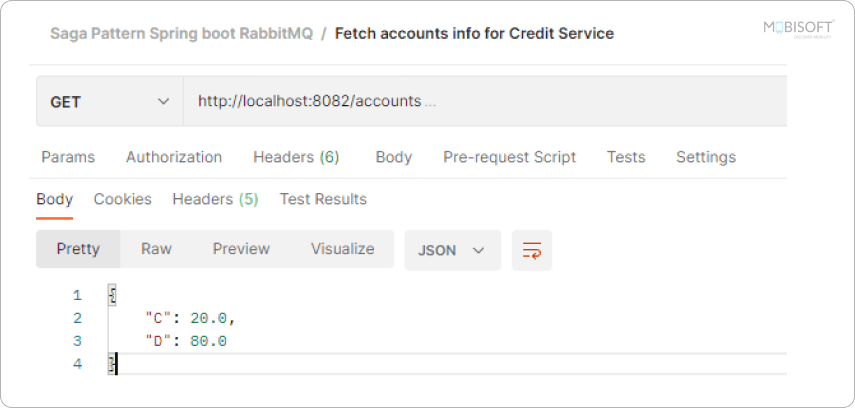The height and width of the screenshot is (408, 855).
Task: Switch to Raw view
Action: click(x=156, y=249)
